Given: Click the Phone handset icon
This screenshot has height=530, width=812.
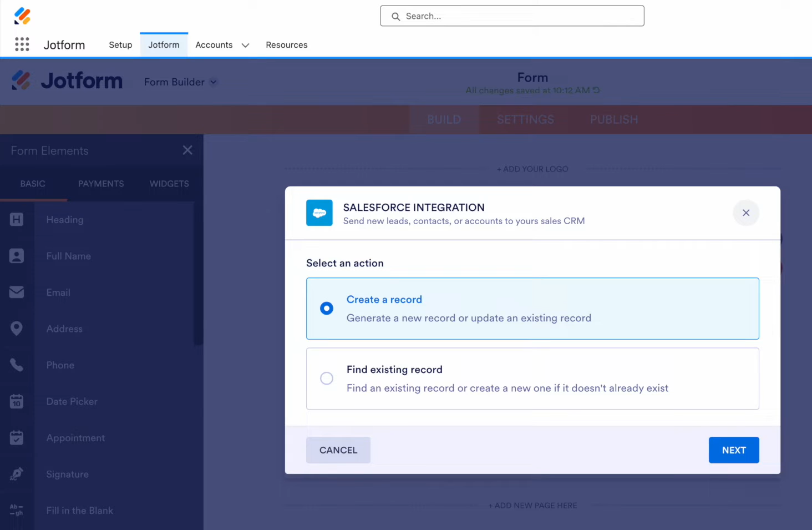Looking at the screenshot, I should (17, 365).
